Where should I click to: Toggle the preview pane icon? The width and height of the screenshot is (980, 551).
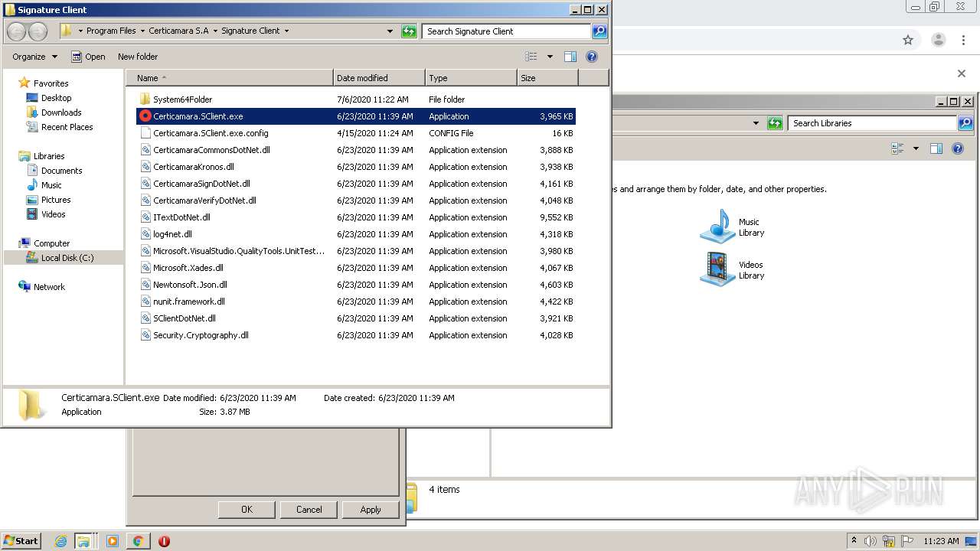(x=570, y=57)
